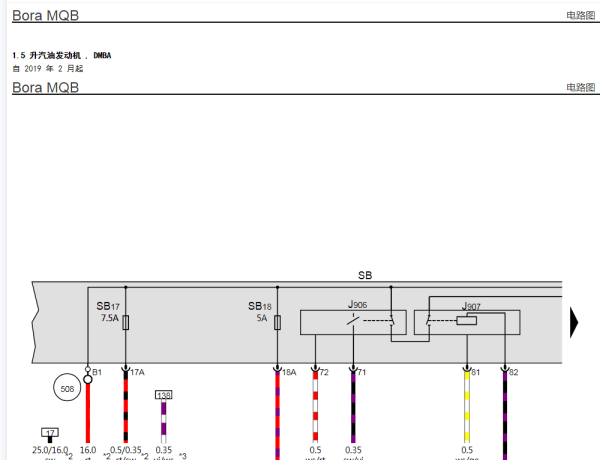The image size is (600, 460).
Task: Click the B1 terminal ring connector
Action: [x=88, y=379]
